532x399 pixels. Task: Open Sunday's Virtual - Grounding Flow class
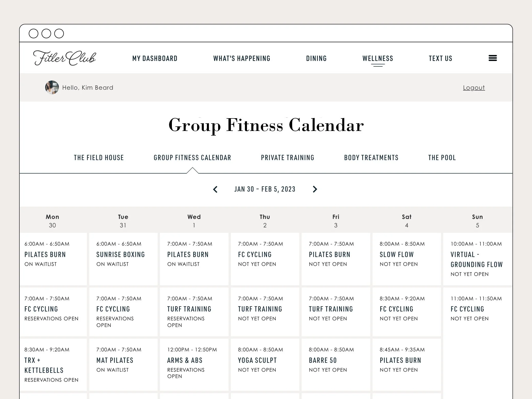tap(476, 259)
